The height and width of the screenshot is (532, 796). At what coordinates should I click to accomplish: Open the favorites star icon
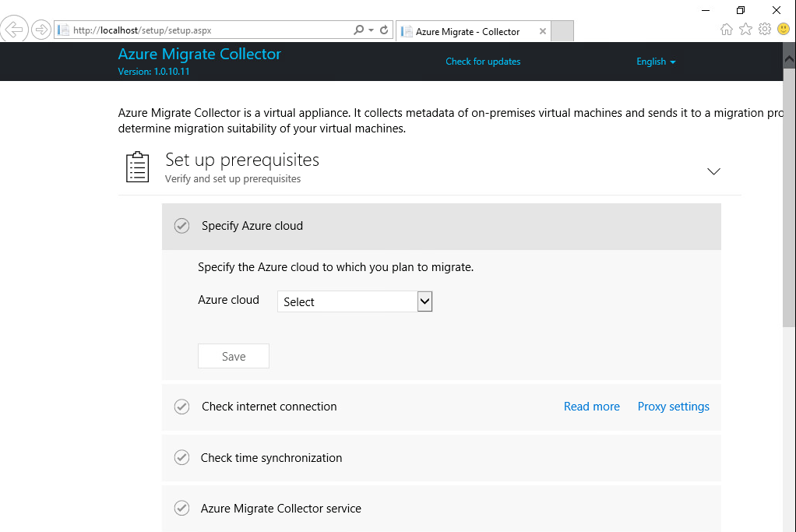click(745, 29)
